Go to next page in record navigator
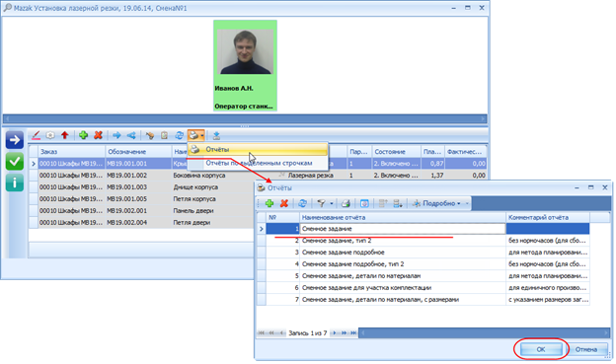 click(345, 333)
